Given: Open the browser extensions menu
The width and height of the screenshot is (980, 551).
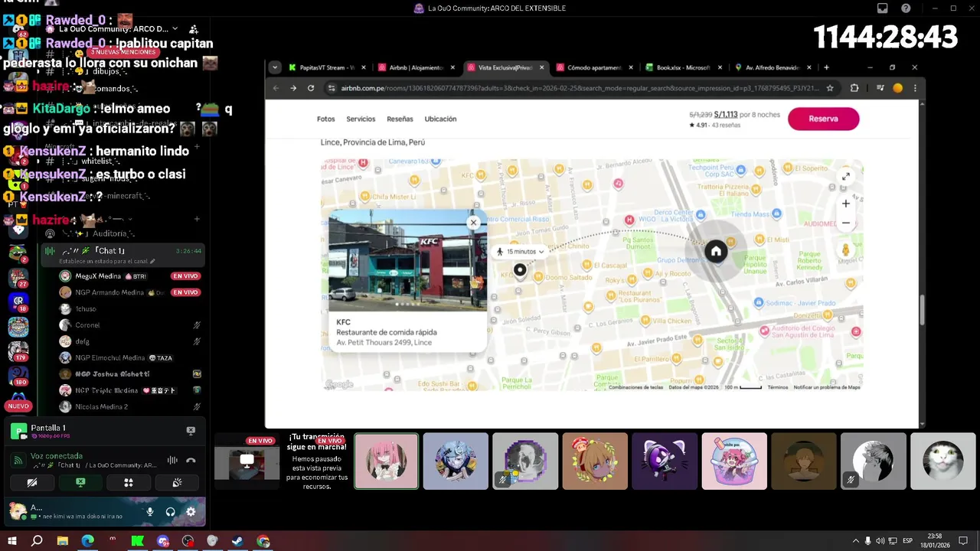Looking at the screenshot, I should (854, 88).
